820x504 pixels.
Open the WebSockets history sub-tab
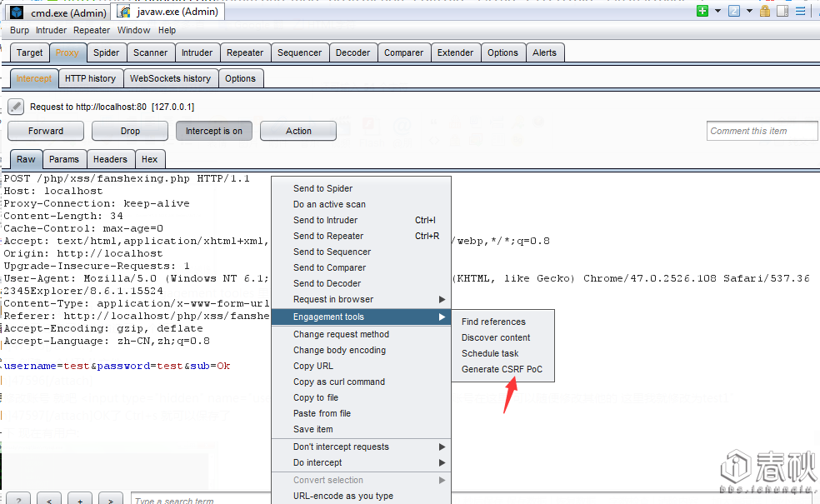point(171,78)
